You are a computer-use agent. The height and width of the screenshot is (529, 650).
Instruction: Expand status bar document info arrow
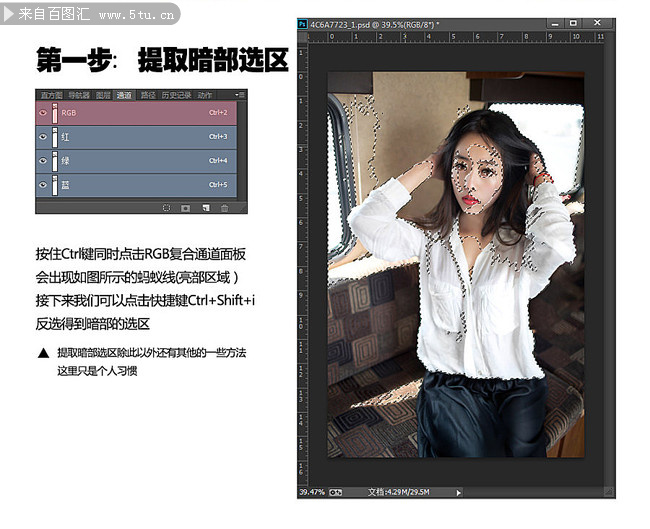[458, 492]
